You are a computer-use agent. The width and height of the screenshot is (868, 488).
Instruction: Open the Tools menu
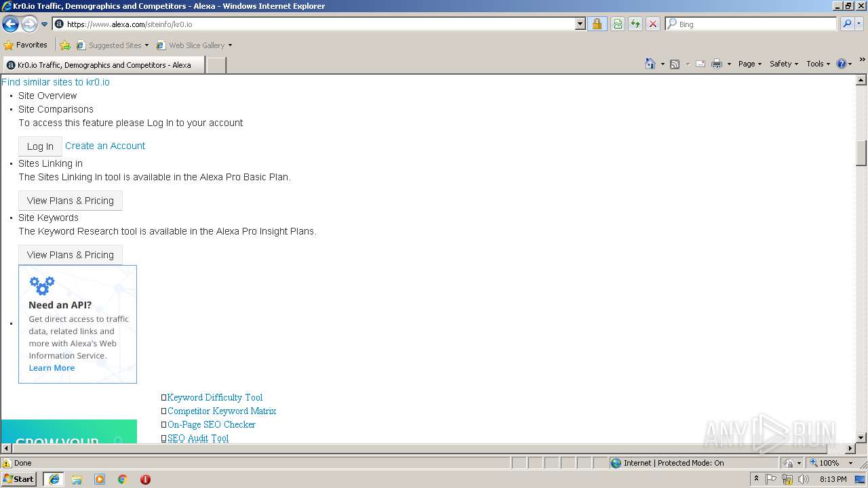tap(818, 64)
